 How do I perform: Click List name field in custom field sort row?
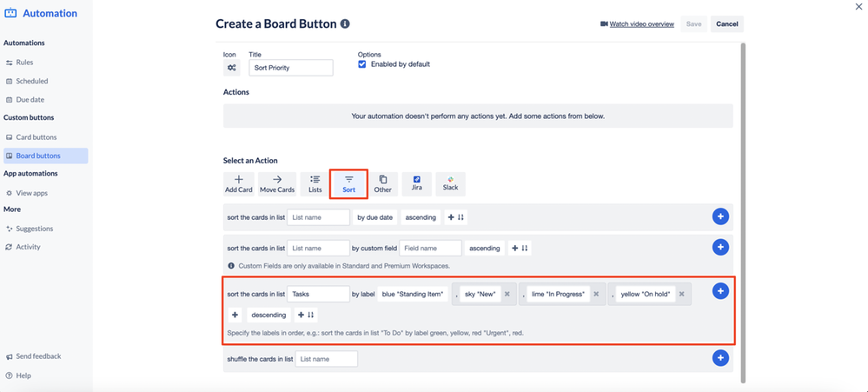(318, 248)
